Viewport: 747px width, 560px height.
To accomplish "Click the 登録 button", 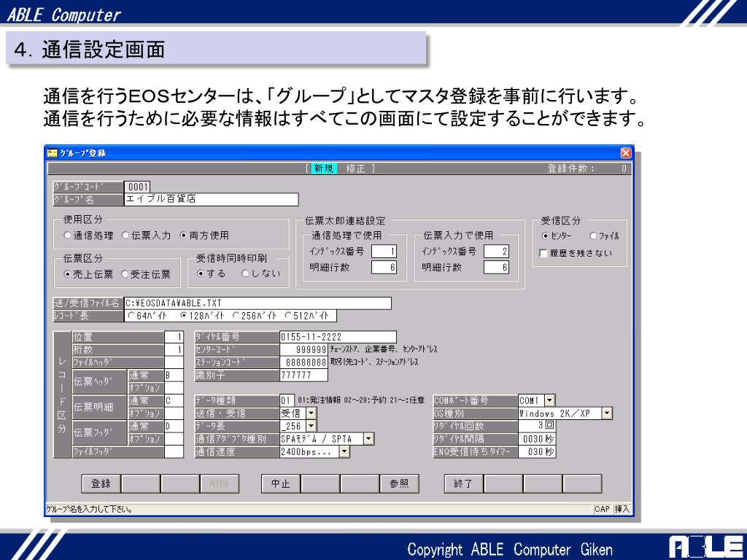I will pyautogui.click(x=101, y=484).
